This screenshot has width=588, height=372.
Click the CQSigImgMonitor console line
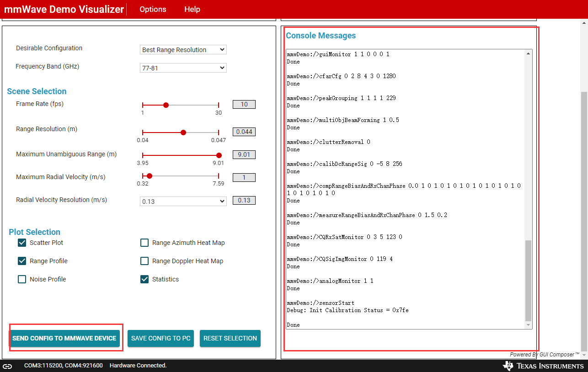click(x=340, y=259)
